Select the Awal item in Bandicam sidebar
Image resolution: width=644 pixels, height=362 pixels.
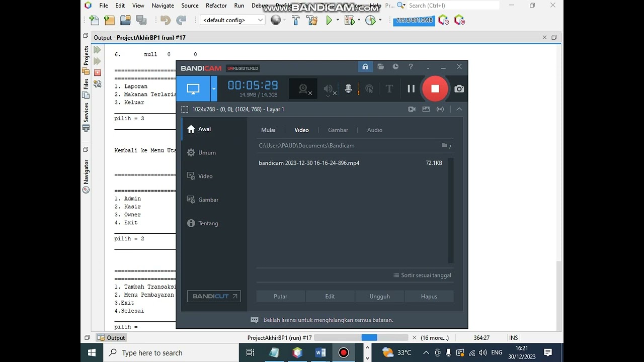214,129
